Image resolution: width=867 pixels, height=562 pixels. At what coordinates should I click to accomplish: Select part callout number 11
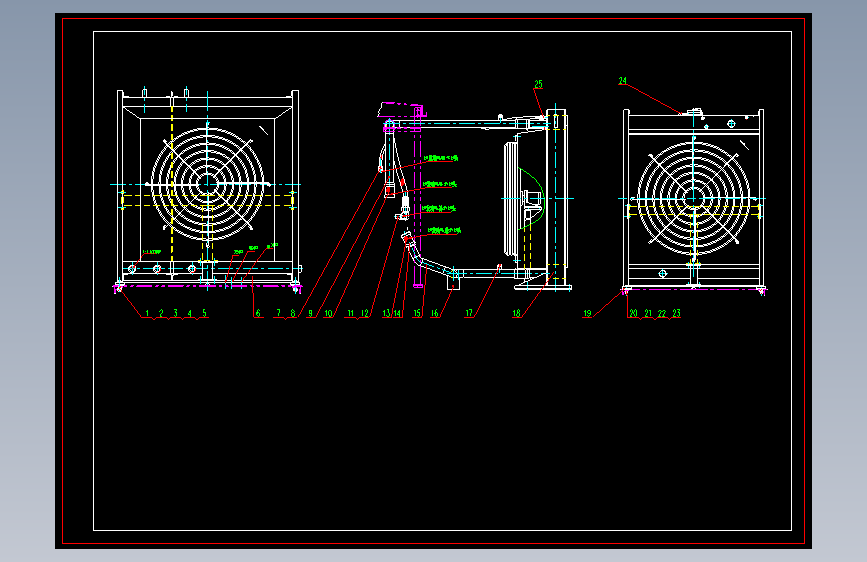351,313
